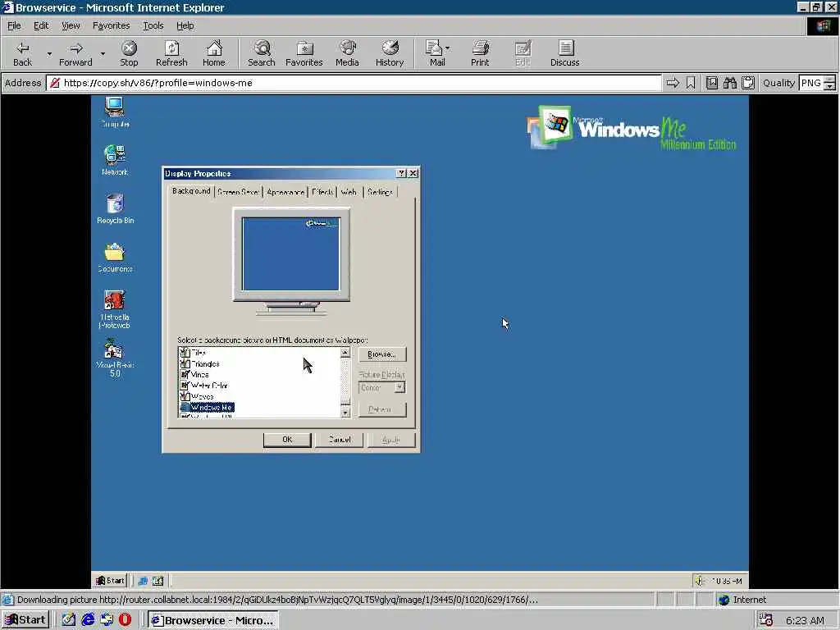
Task: Select the Recycle Bin desktop icon
Action: click(x=115, y=209)
